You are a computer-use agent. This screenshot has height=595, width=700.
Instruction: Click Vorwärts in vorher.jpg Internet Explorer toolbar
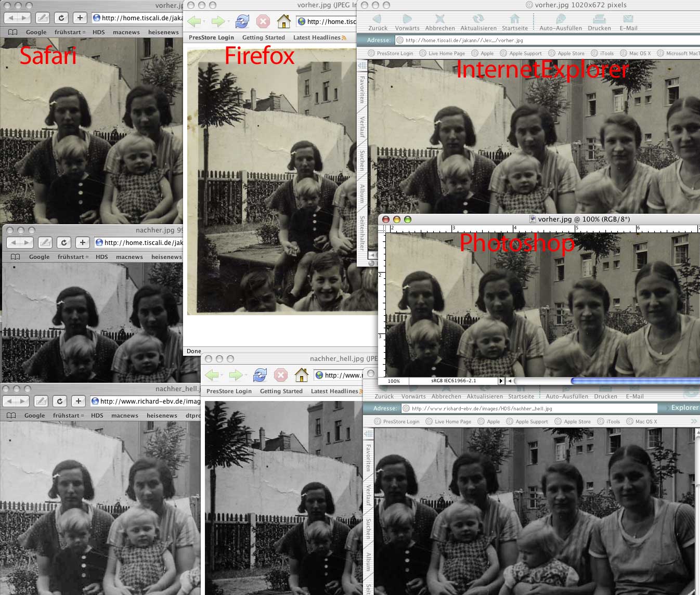pos(407,23)
